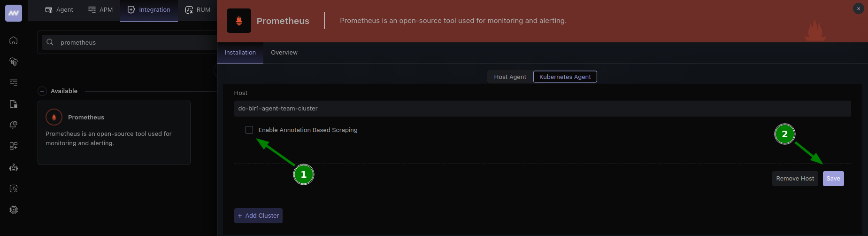Open the user monitoring icon in the sidebar
868x236 pixels.
click(14, 189)
